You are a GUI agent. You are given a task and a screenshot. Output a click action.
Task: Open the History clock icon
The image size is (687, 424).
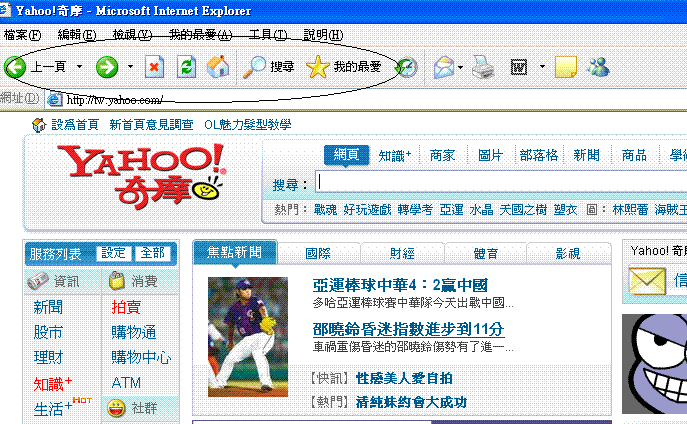coord(406,67)
